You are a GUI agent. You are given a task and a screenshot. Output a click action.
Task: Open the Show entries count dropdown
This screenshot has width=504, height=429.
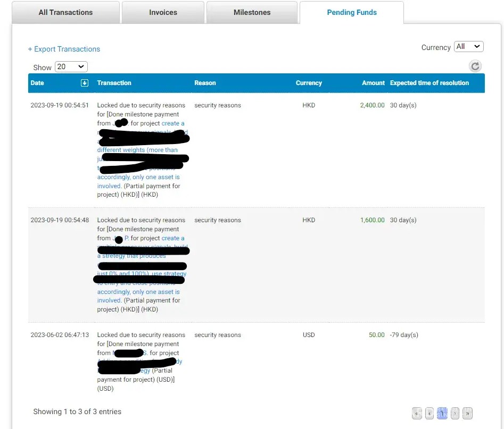71,67
